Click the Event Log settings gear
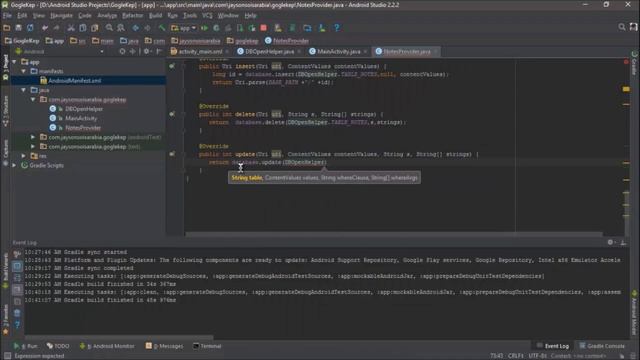Screen dimensions: 640x360 pos(610,242)
